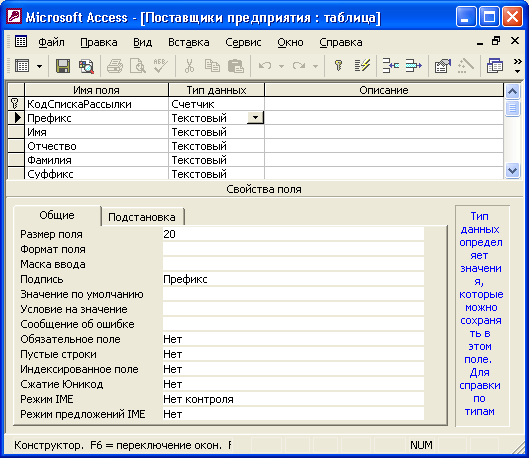Click the Маска ввода input field
The width and height of the screenshot is (529, 458).
point(293,264)
